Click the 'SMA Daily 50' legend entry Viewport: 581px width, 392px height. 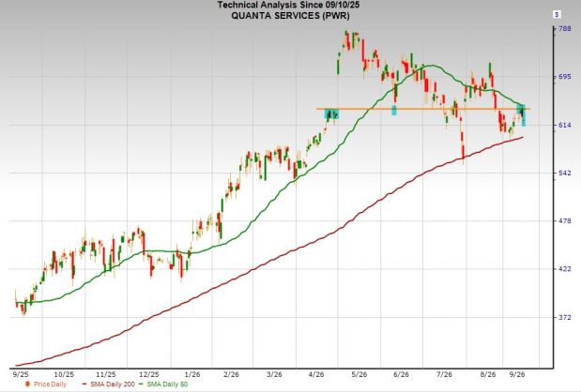pyautogui.click(x=163, y=384)
